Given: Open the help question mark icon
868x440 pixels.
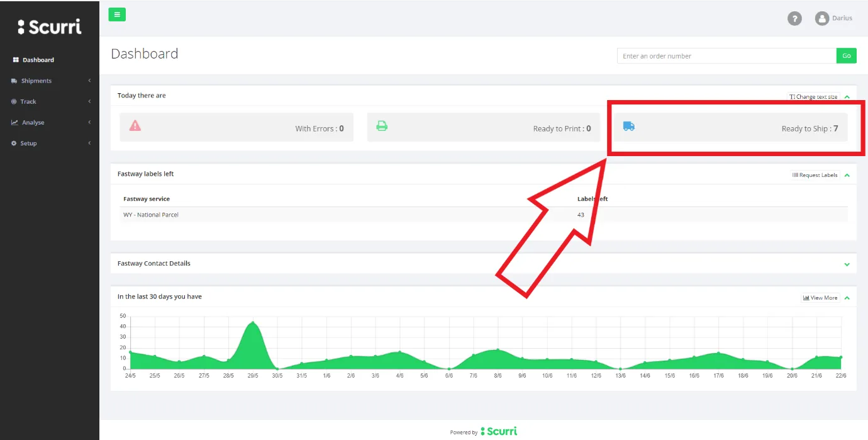Looking at the screenshot, I should click(x=794, y=18).
